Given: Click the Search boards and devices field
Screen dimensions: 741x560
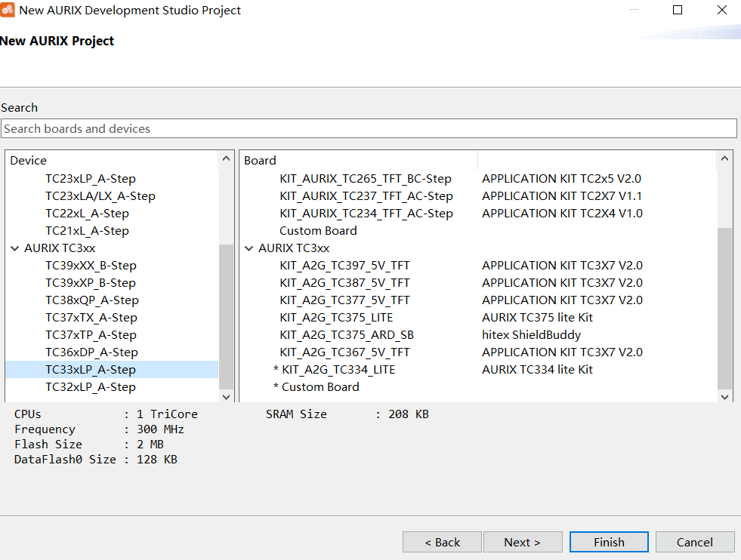Looking at the screenshot, I should (x=369, y=128).
